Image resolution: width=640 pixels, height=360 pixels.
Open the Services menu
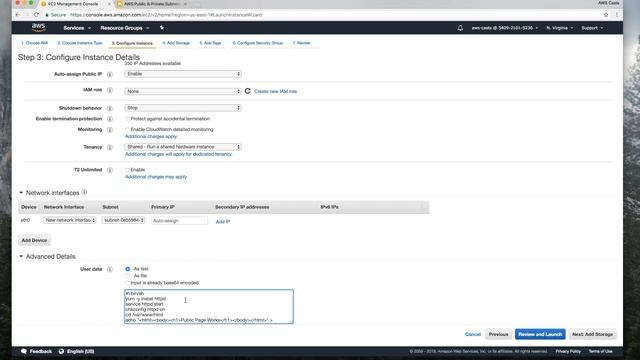point(77,28)
